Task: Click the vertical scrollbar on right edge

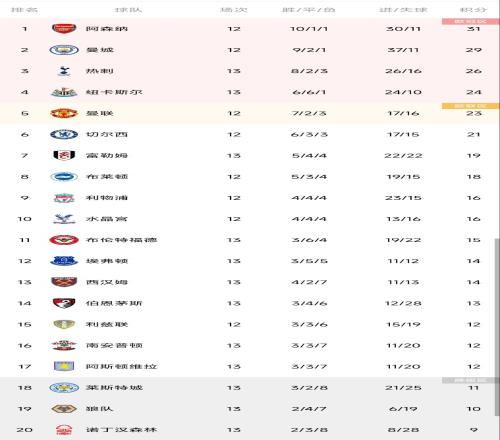Action: click(497, 327)
